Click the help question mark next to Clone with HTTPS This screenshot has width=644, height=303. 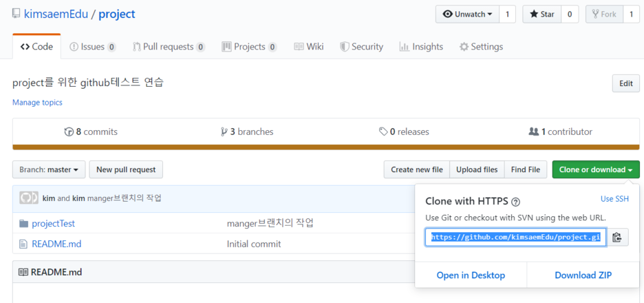516,202
